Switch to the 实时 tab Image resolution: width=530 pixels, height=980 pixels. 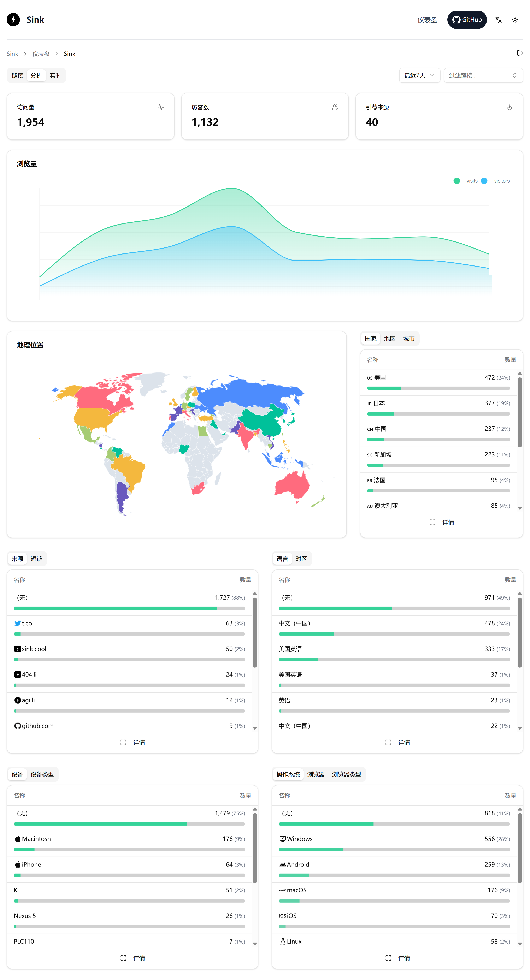55,75
